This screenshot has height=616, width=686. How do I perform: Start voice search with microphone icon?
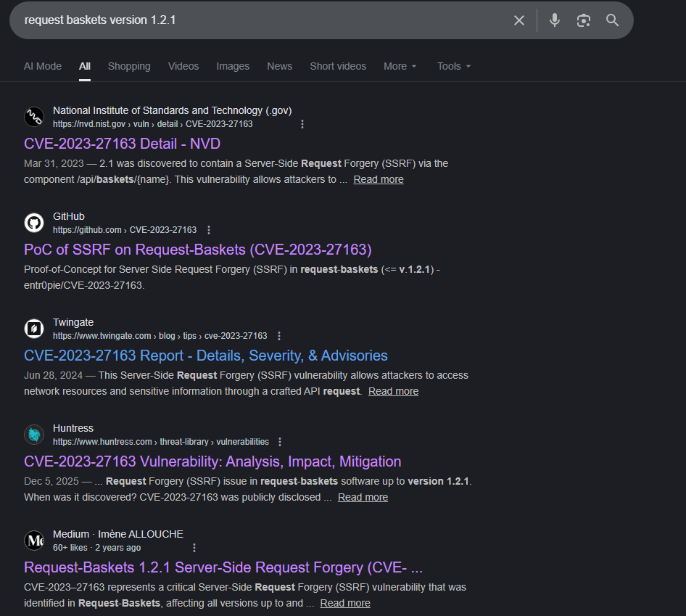click(x=555, y=20)
